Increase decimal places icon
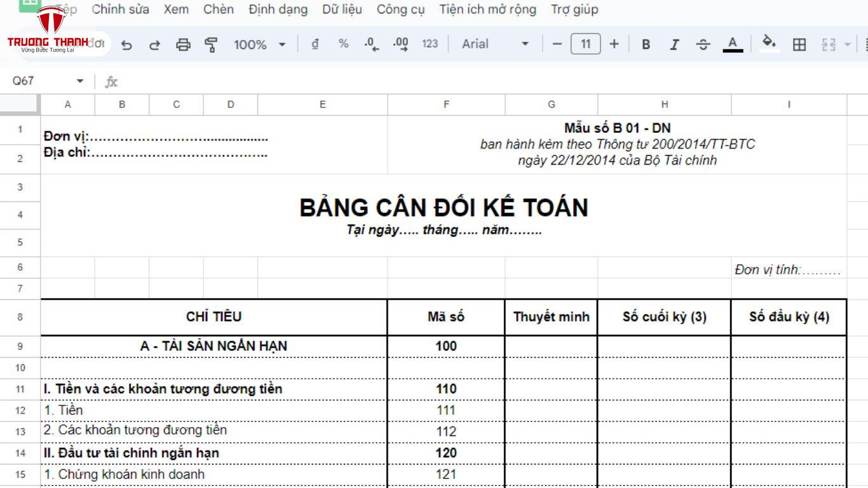 pos(401,44)
